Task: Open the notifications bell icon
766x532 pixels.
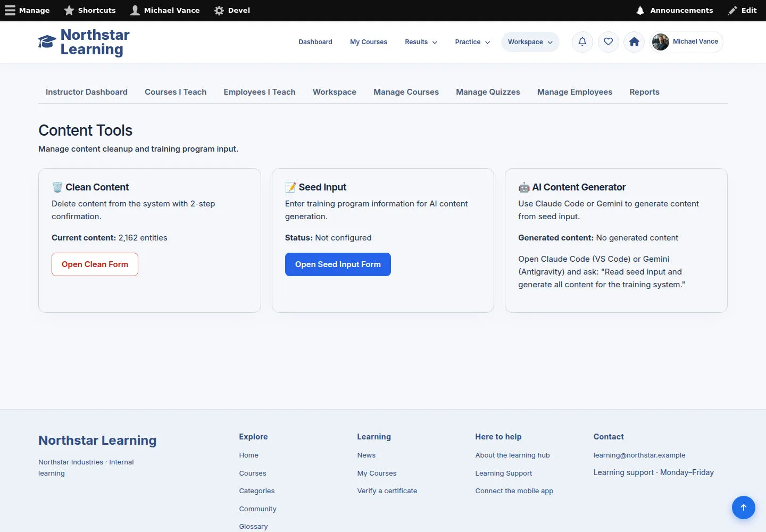Action: click(x=582, y=41)
